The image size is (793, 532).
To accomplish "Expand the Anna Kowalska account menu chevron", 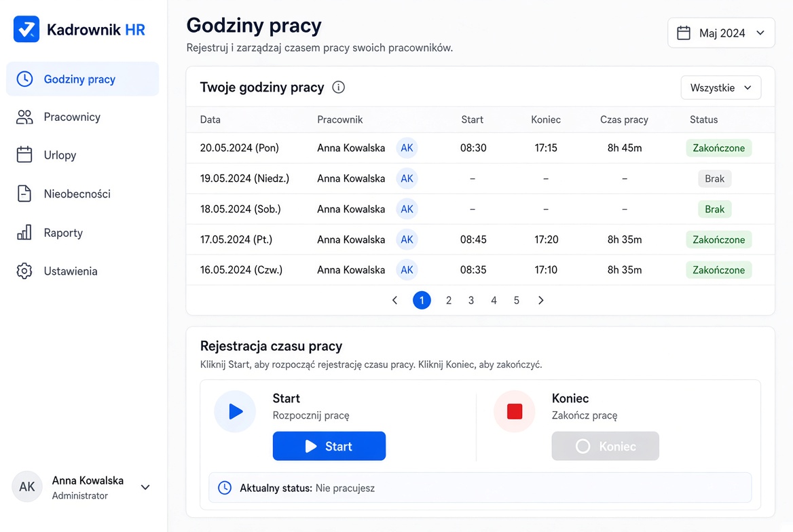I will coord(145,487).
